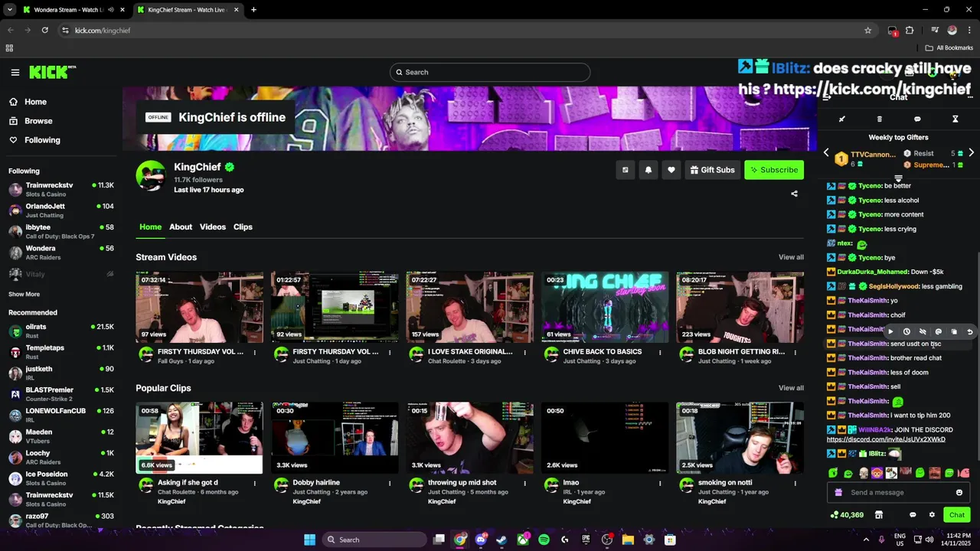Click the hourglass icon in chat toolbar
The width and height of the screenshot is (980, 551).
955,119
